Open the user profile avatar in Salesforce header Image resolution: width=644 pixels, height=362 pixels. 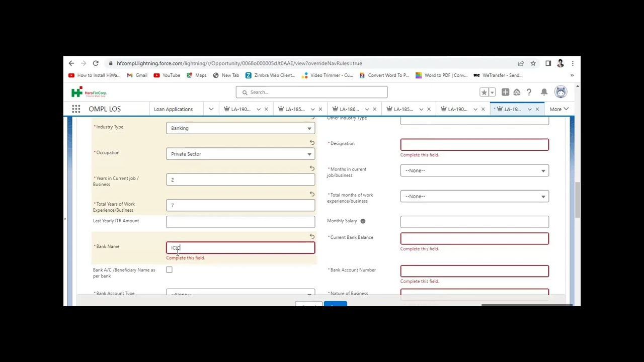coord(560,92)
